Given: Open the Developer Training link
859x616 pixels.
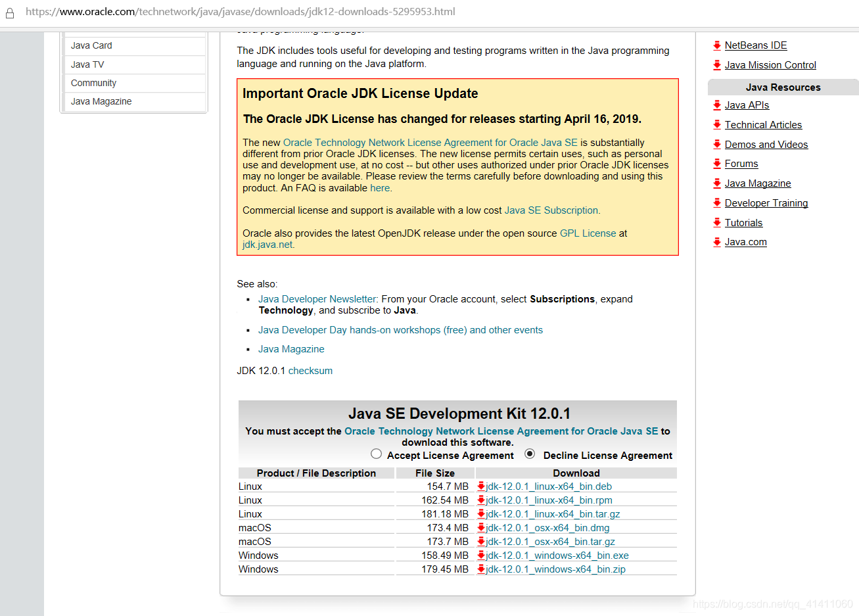Looking at the screenshot, I should (766, 203).
